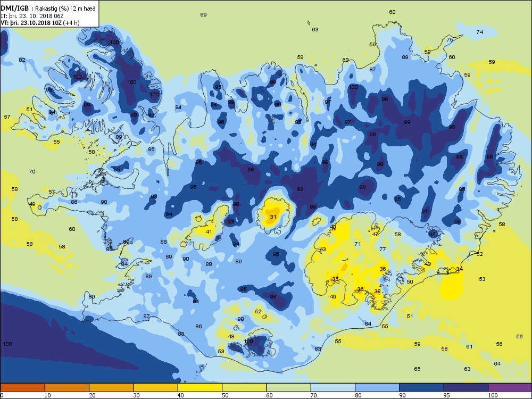Viewport: 532px width, 399px height.
Task: Click the value 71 on the southeast glacier
Action: coord(358,244)
